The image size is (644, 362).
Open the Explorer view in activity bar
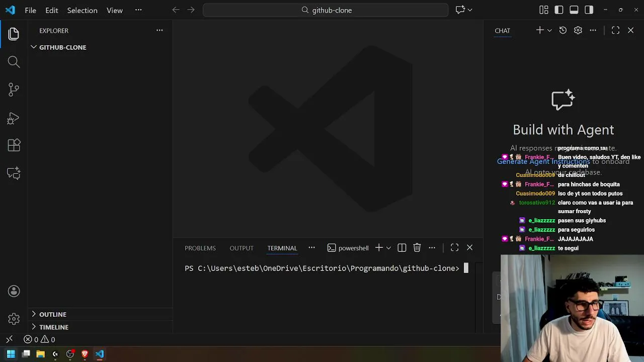point(14,34)
